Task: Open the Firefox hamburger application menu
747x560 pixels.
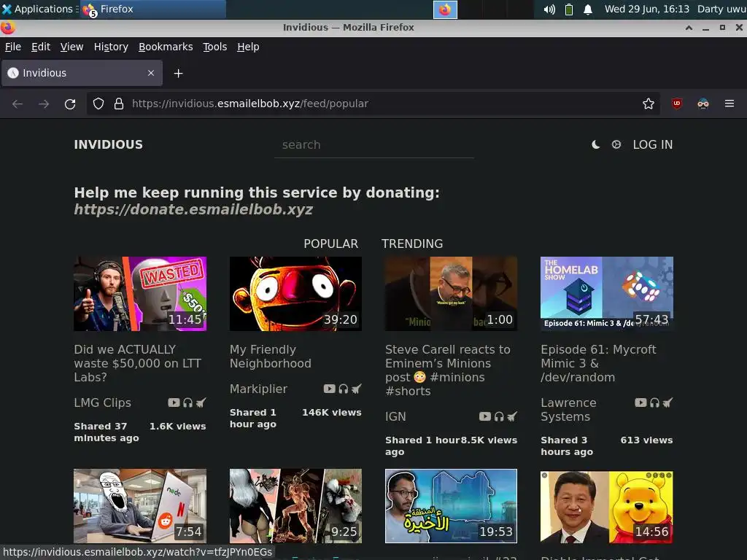Action: point(729,104)
